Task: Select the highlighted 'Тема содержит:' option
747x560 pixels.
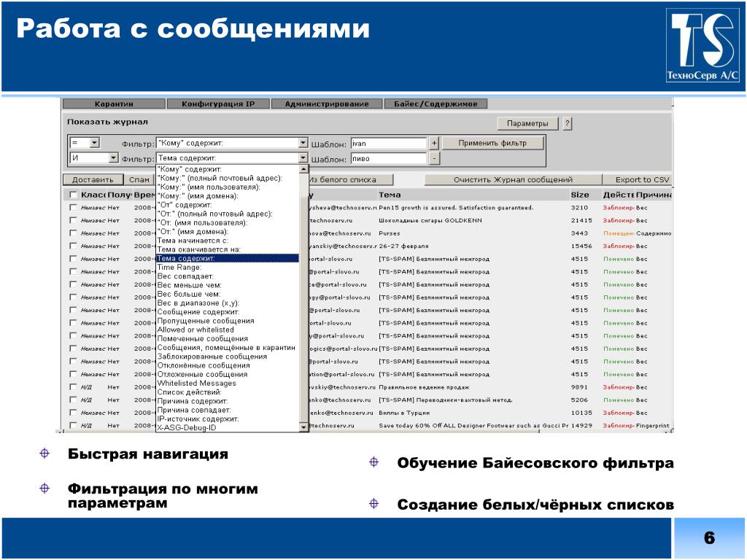Action: (228, 258)
